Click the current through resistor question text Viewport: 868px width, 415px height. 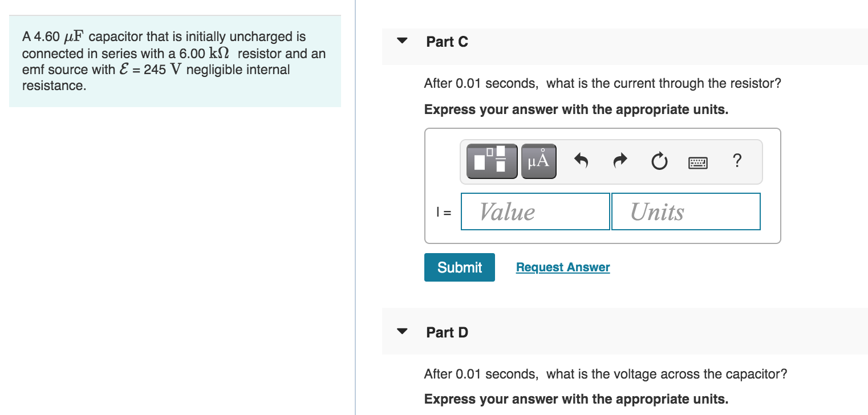click(602, 84)
